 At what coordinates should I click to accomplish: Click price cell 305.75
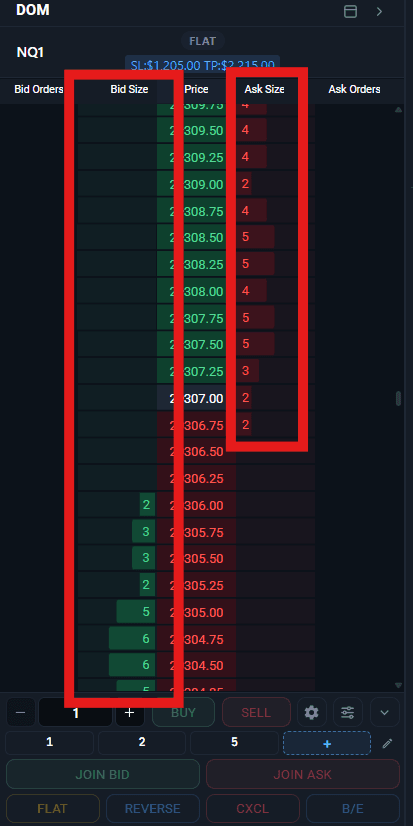(196, 532)
